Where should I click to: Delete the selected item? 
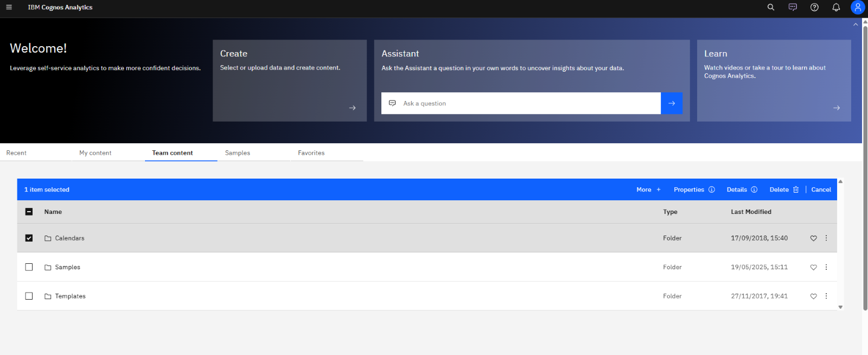pos(784,189)
